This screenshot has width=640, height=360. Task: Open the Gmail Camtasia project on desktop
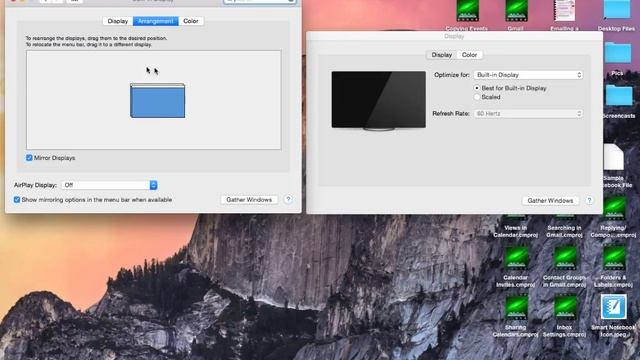click(x=516, y=11)
